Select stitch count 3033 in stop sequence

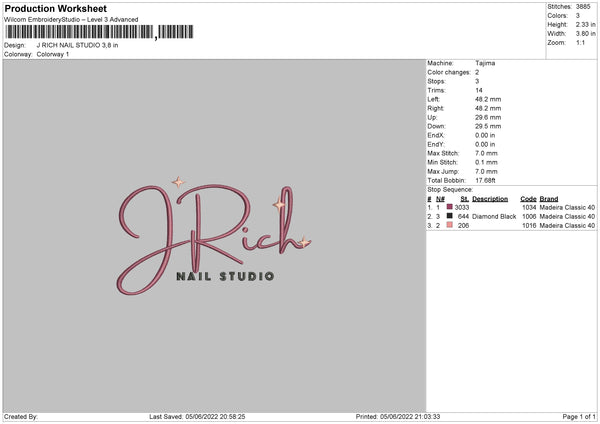point(462,207)
